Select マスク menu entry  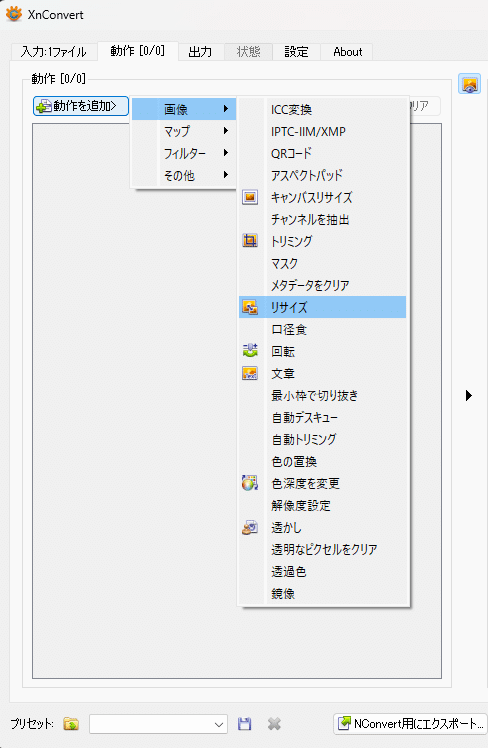coord(322,263)
